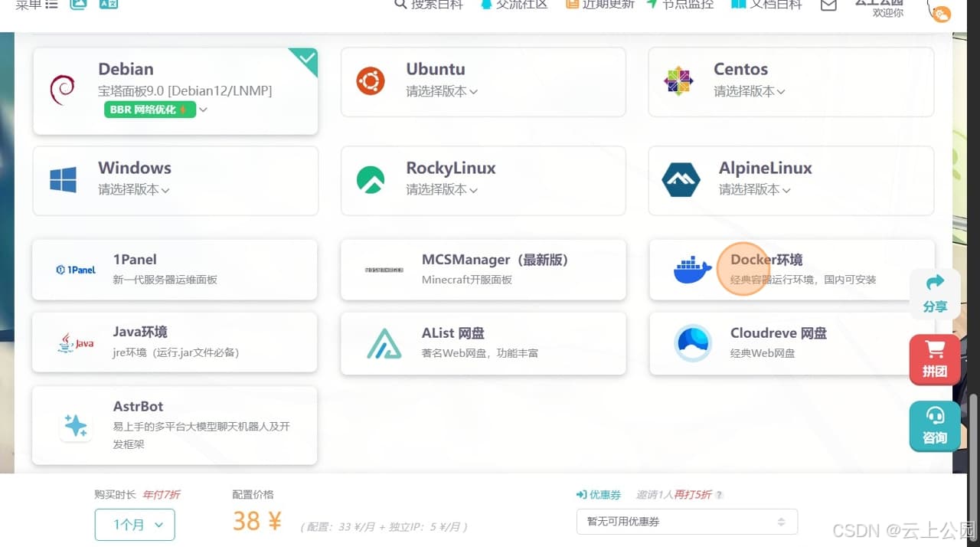
Task: Select the 1Panel application card
Action: click(175, 270)
